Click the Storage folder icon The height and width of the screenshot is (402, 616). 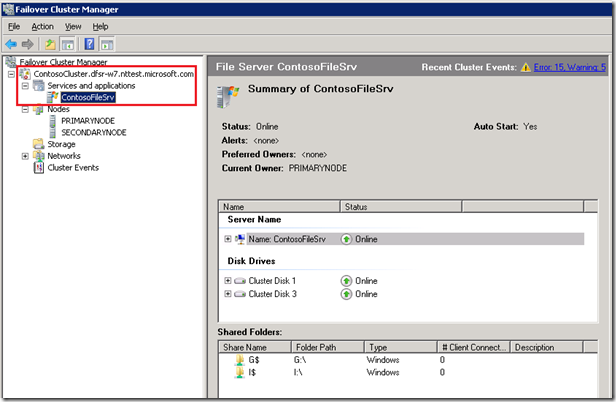click(38, 144)
